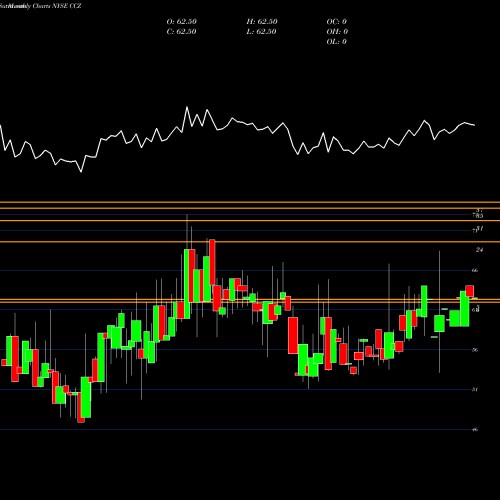
Task: Click the 24 label on the price axis
Action: click(x=479, y=250)
